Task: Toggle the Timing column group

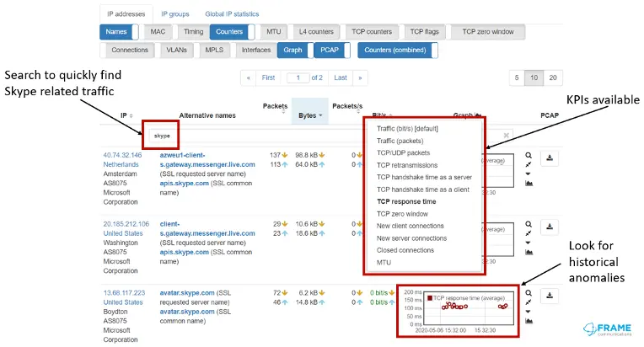Action: (x=193, y=32)
